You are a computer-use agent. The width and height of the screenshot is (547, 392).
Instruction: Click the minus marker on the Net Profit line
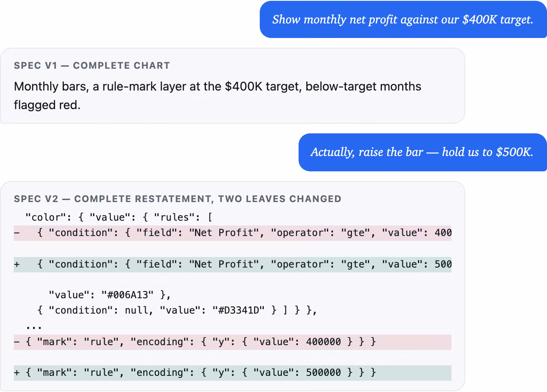pyautogui.click(x=17, y=233)
